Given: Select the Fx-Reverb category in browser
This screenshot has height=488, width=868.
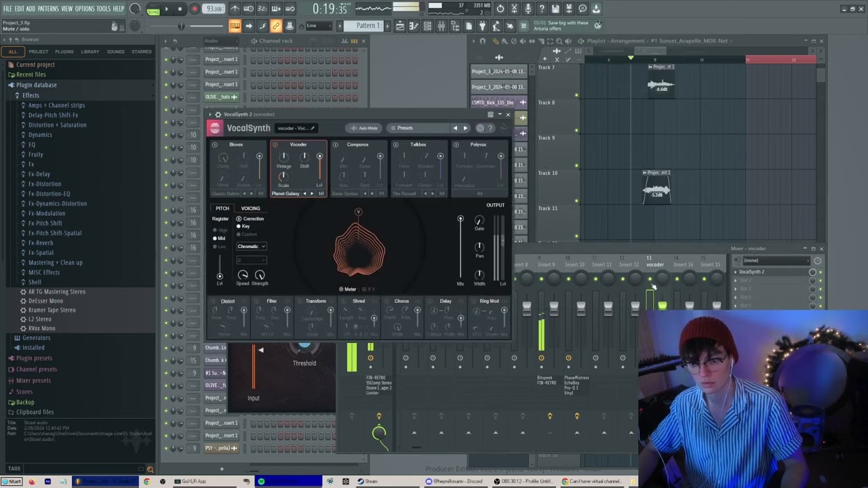Looking at the screenshot, I should point(41,243).
